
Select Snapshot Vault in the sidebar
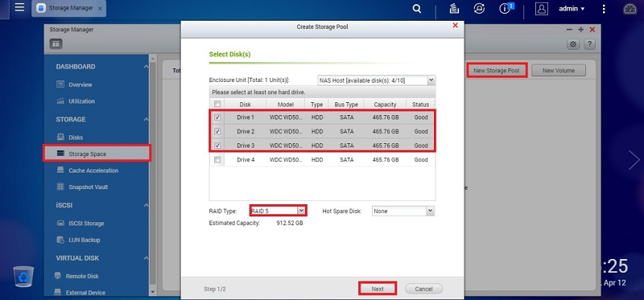pos(88,187)
